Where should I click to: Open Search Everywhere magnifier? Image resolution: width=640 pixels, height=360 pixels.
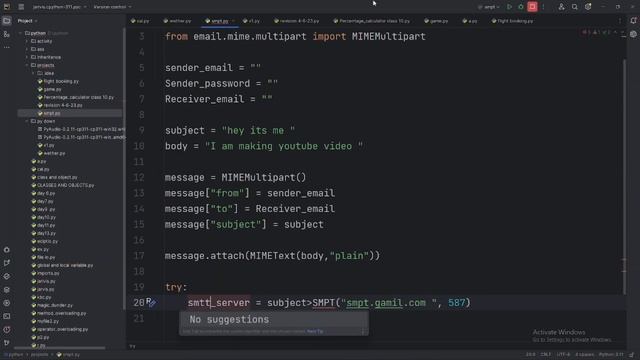(x=575, y=7)
